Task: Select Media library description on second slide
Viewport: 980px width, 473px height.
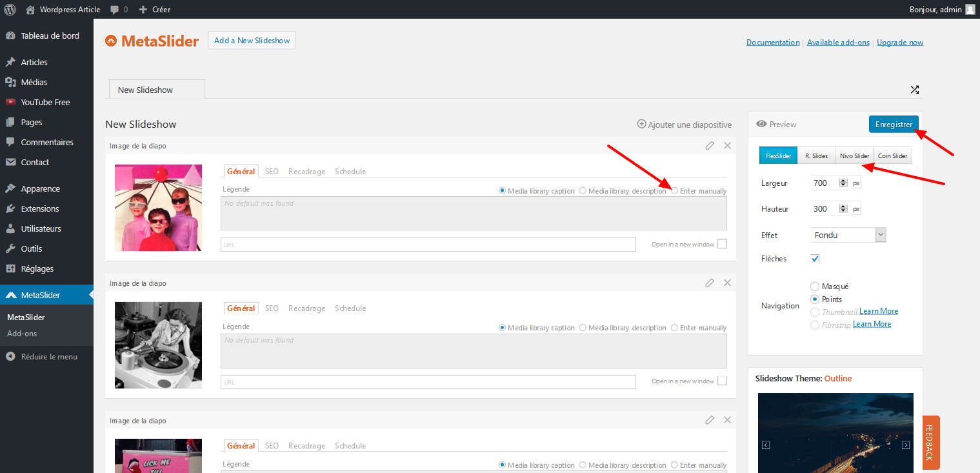Action: [583, 328]
